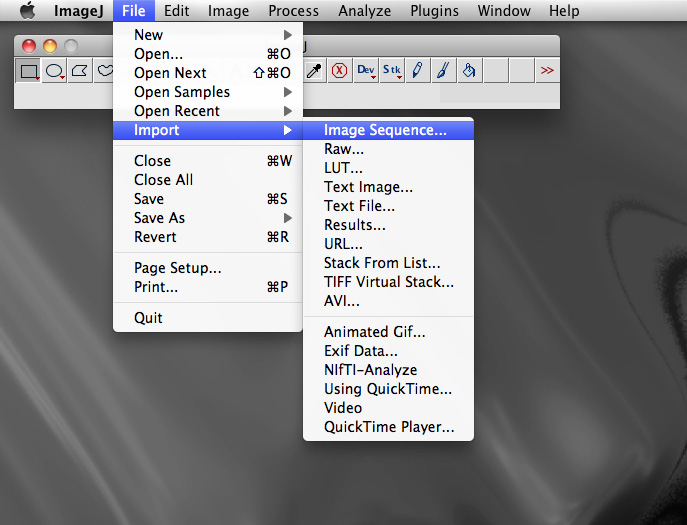Select the Freehand selection tool

click(x=104, y=71)
